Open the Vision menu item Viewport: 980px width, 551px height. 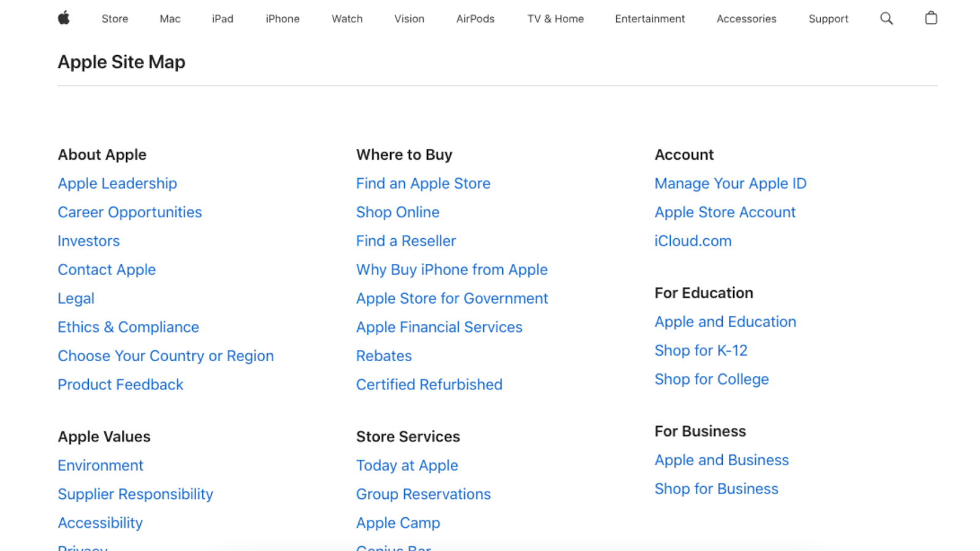click(409, 19)
